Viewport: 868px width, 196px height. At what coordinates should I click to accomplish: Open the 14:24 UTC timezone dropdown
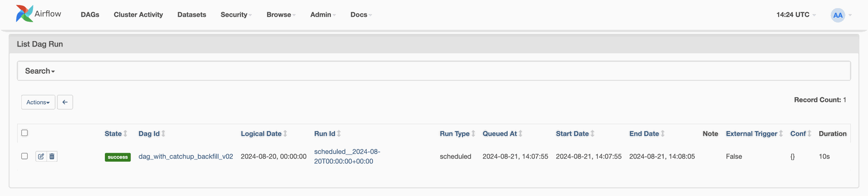[x=796, y=14]
